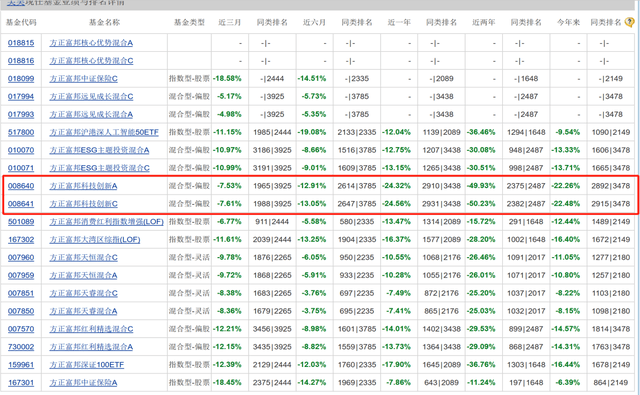
Task: Open the 方正富邦中证保险C fund page
Action: click(x=83, y=79)
